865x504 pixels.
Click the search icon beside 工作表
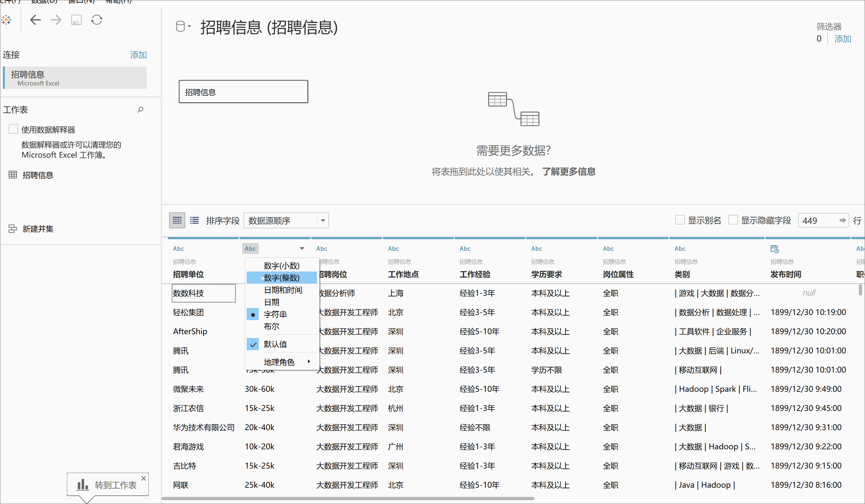coord(140,110)
